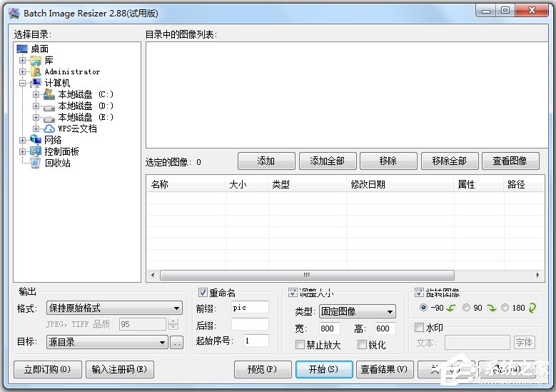Click the Control Panel (控制面板) icon
The width and height of the screenshot is (556, 392).
click(36, 151)
